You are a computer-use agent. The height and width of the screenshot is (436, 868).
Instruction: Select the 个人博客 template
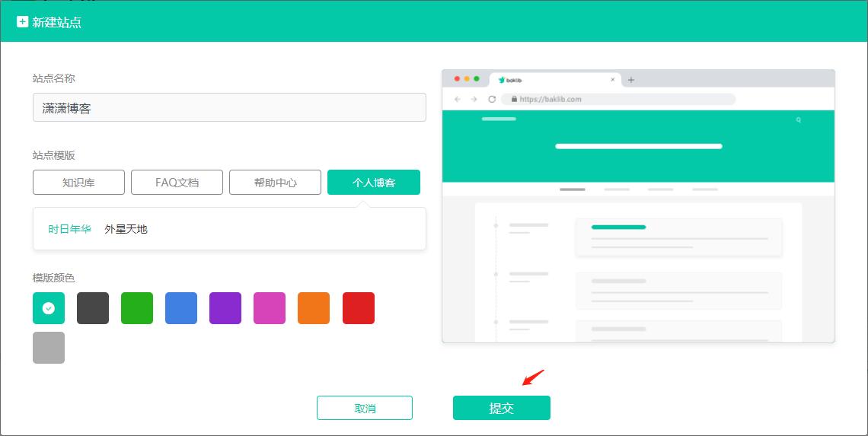tap(374, 183)
